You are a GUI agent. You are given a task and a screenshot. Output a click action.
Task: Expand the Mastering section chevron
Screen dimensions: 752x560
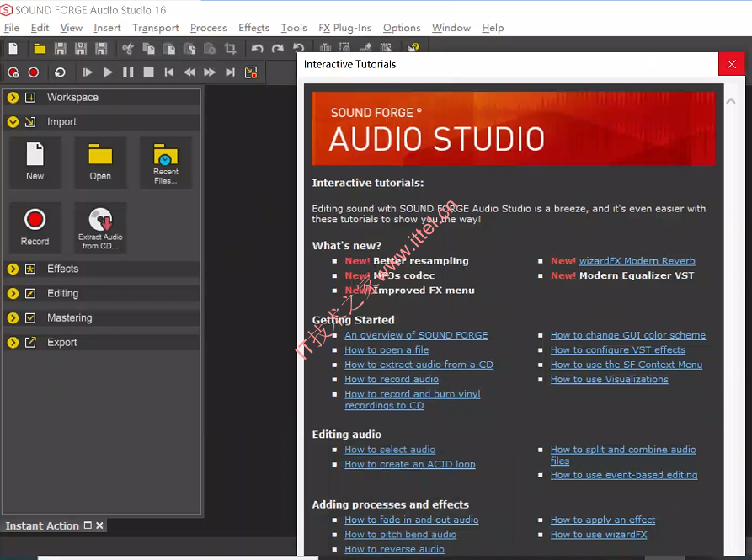pyautogui.click(x=13, y=317)
